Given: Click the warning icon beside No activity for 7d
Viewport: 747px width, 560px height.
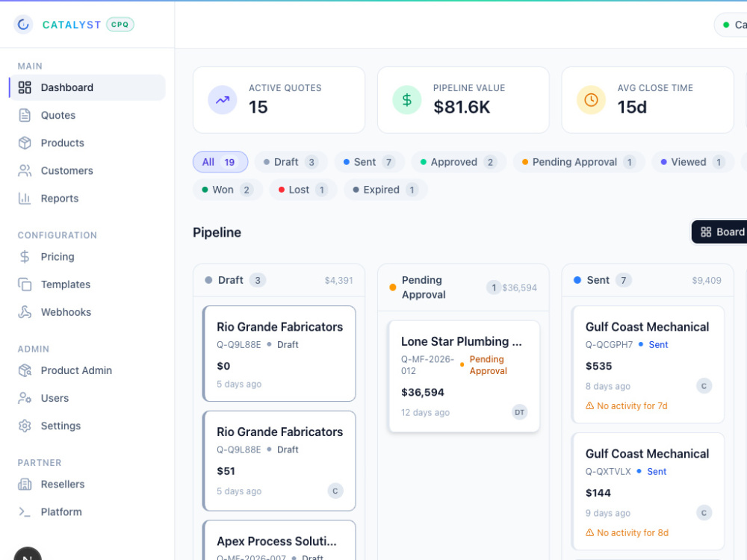Looking at the screenshot, I should (590, 405).
